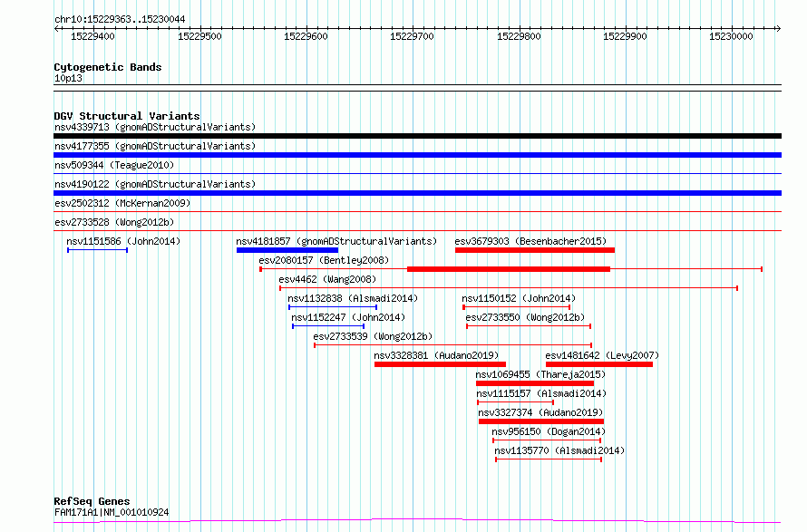
Task: Open nsv4177355 gnomADStructuralVariants label
Action: [155, 146]
